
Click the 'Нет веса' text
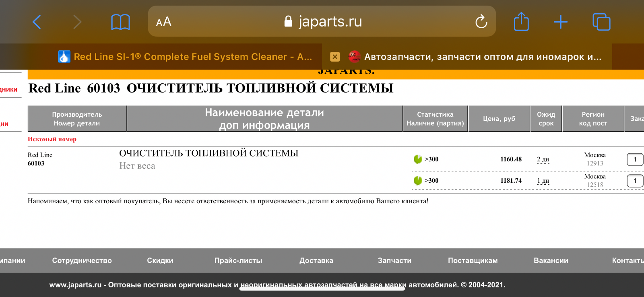tap(137, 166)
